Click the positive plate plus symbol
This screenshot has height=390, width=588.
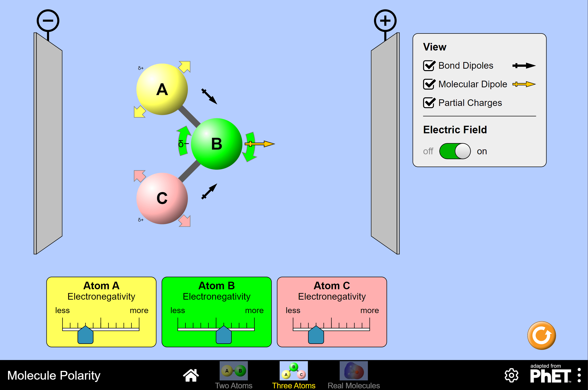click(385, 21)
